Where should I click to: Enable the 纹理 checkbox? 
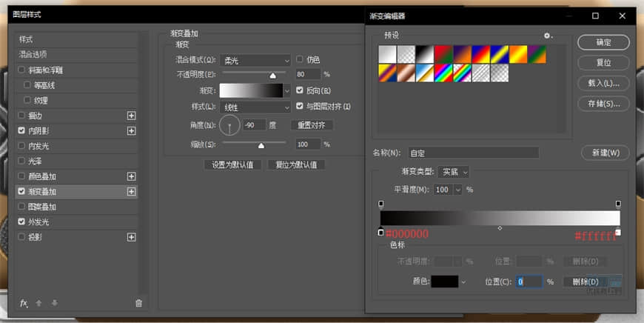tap(27, 100)
